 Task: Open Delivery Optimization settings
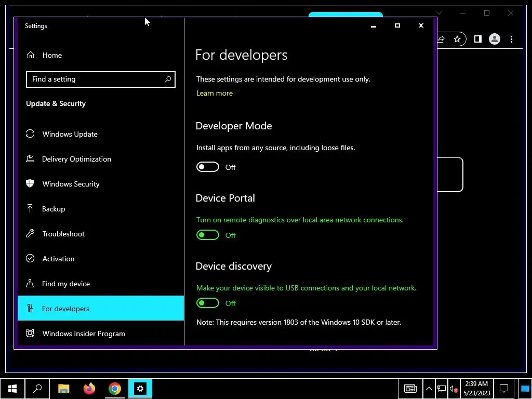coord(100,159)
